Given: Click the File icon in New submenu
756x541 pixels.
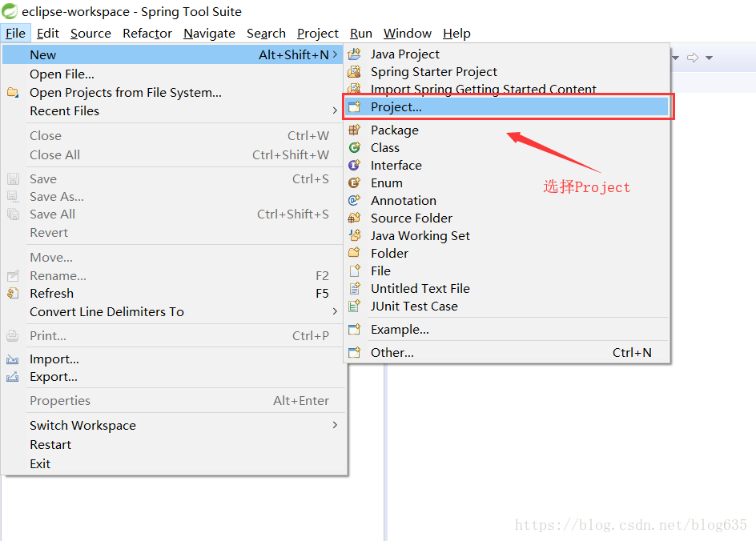Looking at the screenshot, I should (x=354, y=270).
